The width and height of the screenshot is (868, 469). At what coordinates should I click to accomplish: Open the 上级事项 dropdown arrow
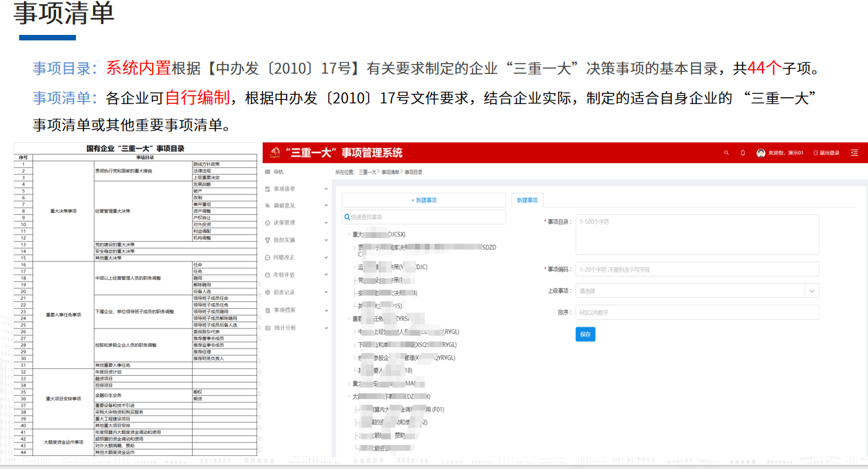[x=812, y=291]
